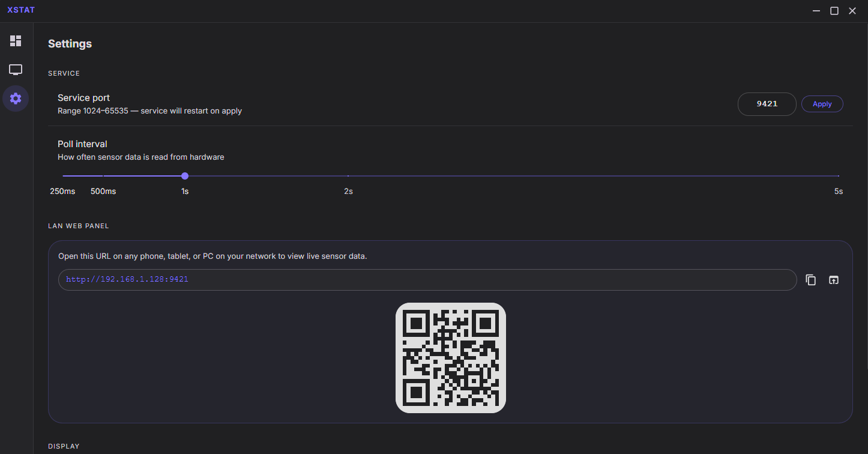Click the http://192.168.1.128:9421 URL text
The image size is (868, 454).
point(126,279)
